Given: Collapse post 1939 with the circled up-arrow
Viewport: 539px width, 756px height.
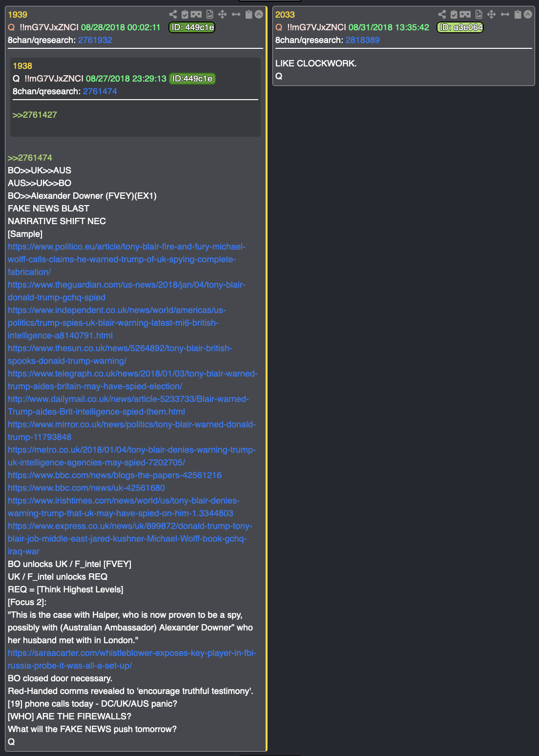Looking at the screenshot, I should (x=259, y=15).
